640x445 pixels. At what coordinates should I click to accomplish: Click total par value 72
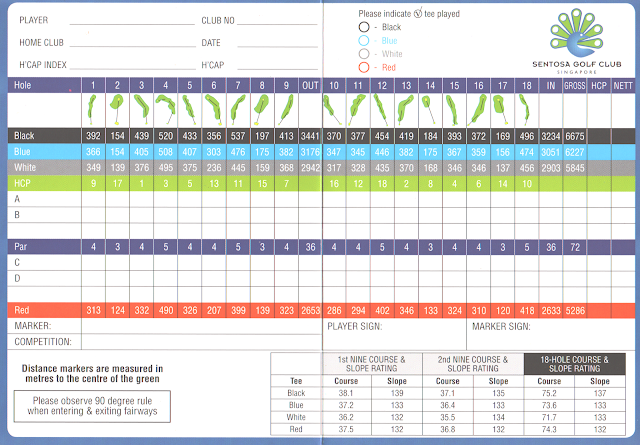[575, 247]
